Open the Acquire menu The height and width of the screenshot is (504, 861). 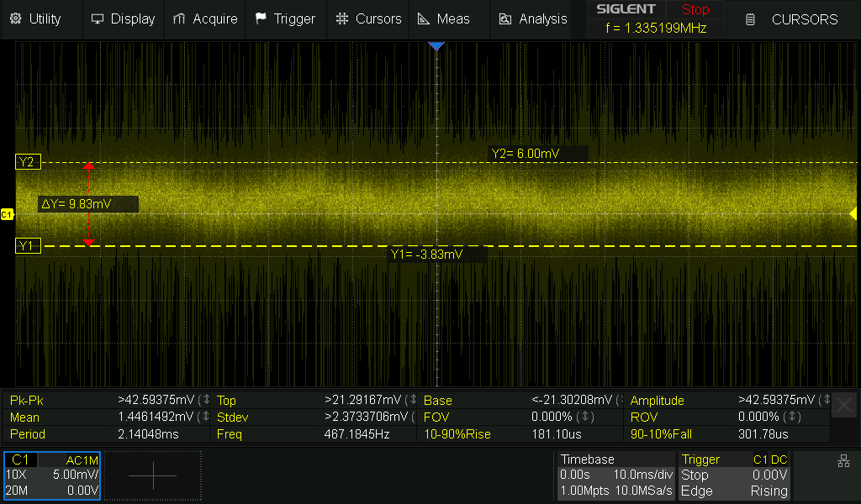(205, 18)
